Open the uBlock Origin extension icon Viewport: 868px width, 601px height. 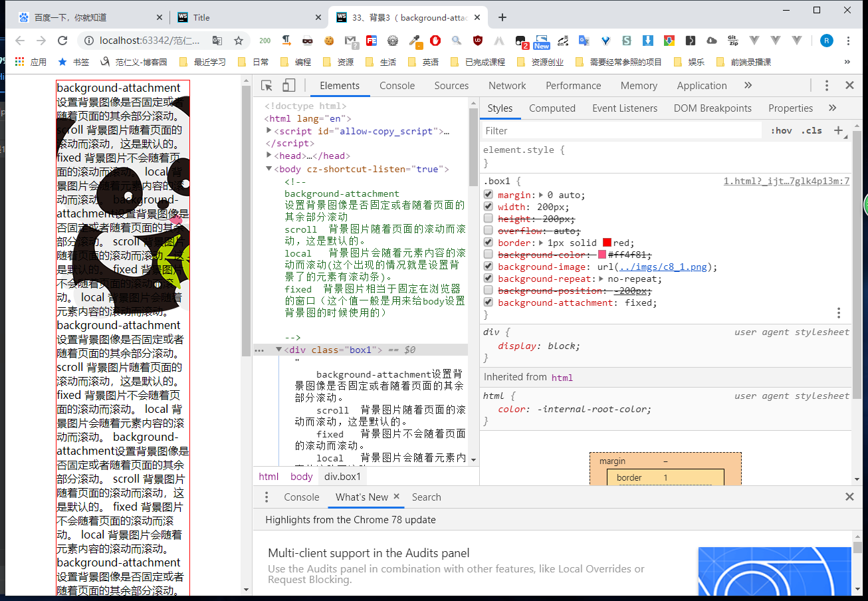pos(478,41)
